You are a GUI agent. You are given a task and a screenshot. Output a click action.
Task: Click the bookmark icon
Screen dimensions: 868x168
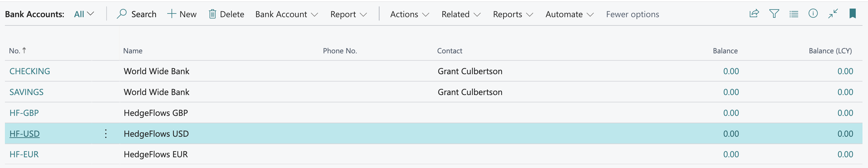coord(852,13)
